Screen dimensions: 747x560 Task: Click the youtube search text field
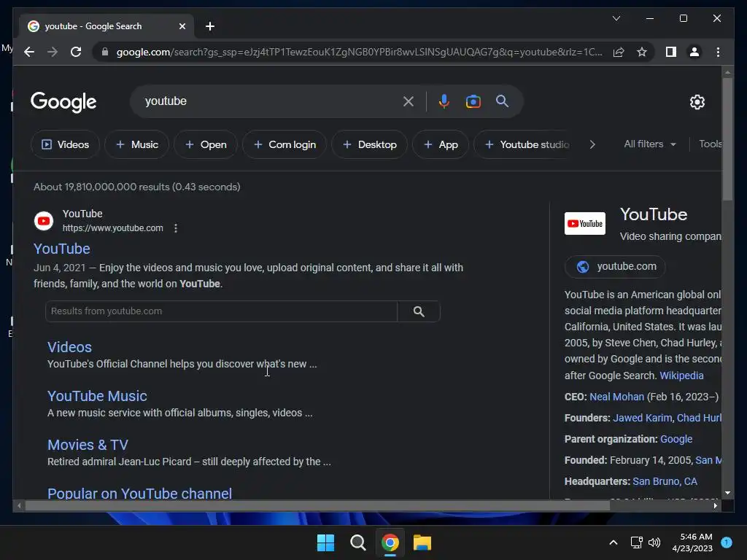pos(269,101)
